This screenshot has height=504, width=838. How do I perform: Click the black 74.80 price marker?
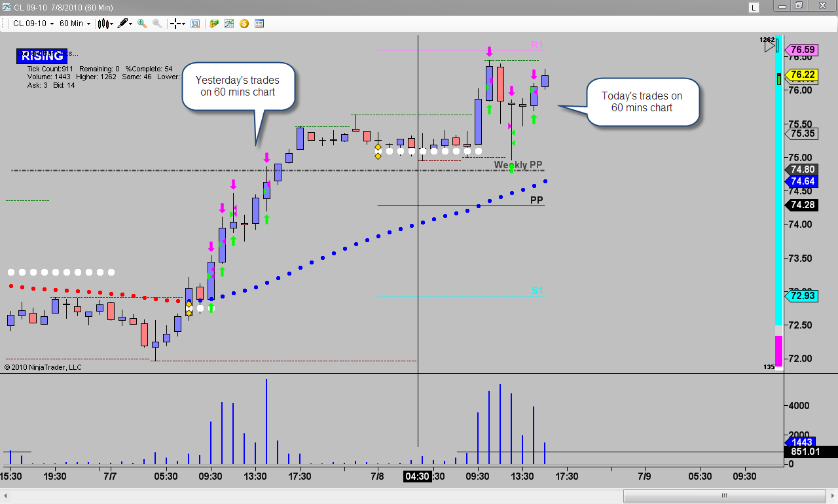[803, 170]
